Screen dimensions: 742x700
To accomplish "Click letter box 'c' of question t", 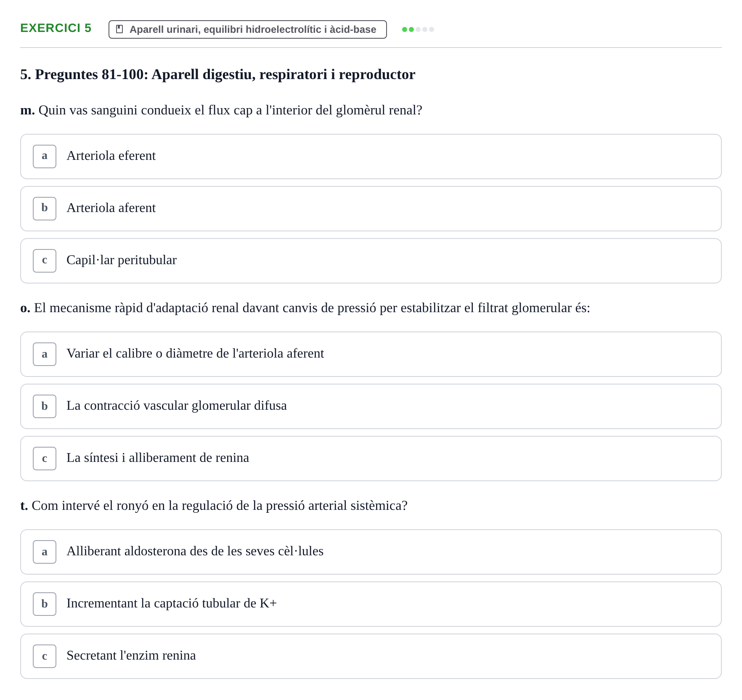I will click(45, 656).
